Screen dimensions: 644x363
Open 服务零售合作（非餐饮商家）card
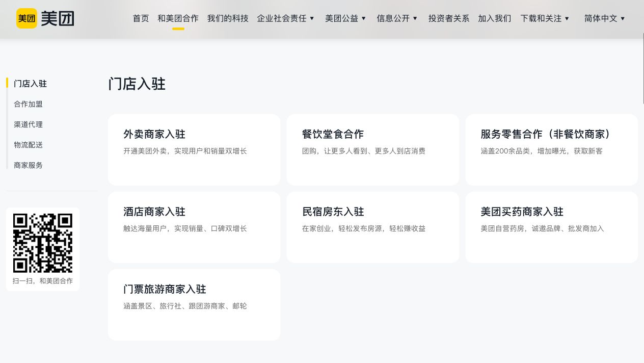point(551,150)
